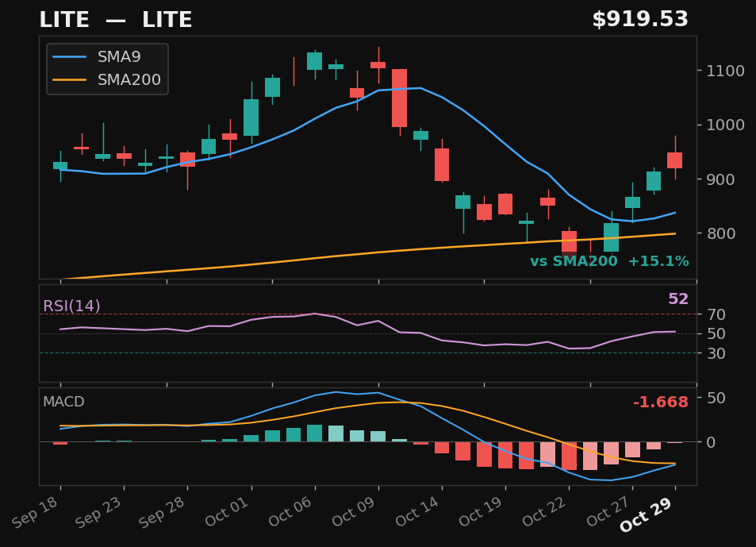The height and width of the screenshot is (547, 756).
Task: Click the Oct 01 date label
Action: (x=227, y=511)
